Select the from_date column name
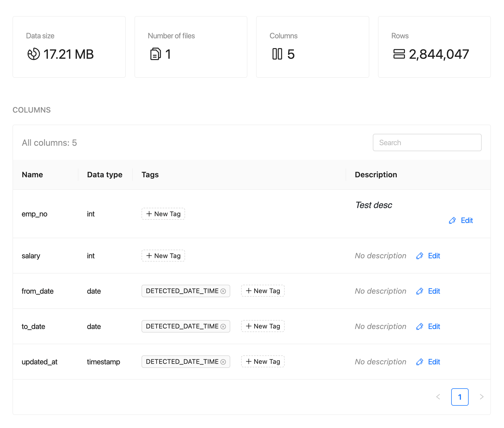Screen dimensions: 504x428 pyautogui.click(x=38, y=291)
